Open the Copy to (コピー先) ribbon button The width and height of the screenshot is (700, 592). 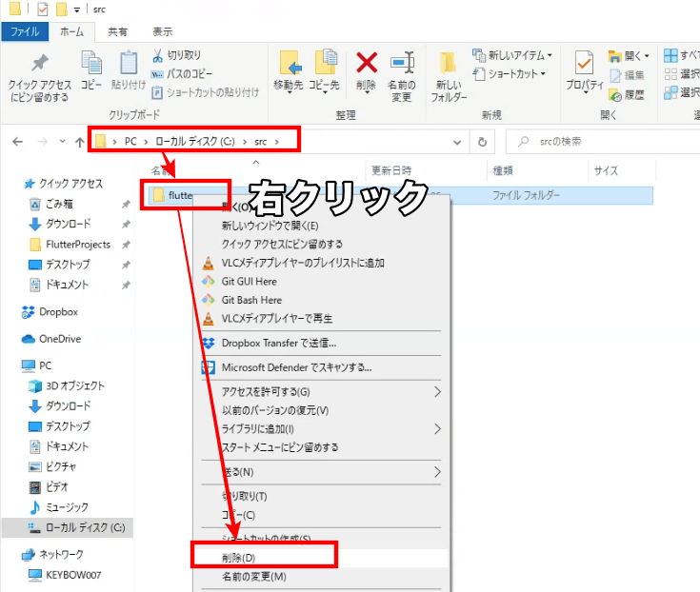pos(324,71)
